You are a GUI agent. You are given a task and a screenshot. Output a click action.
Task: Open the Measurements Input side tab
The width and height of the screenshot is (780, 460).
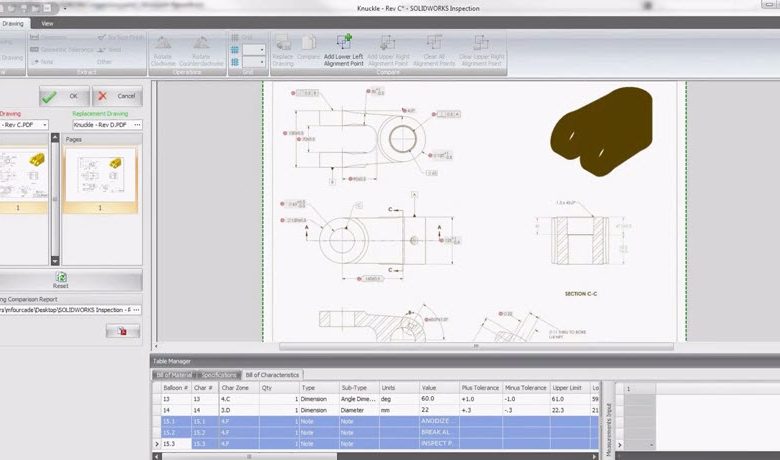[x=608, y=429]
